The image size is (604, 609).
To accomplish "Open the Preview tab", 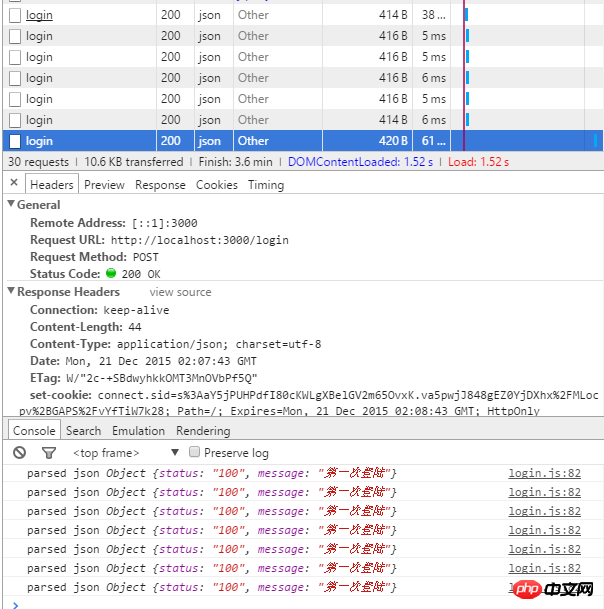I will [104, 185].
